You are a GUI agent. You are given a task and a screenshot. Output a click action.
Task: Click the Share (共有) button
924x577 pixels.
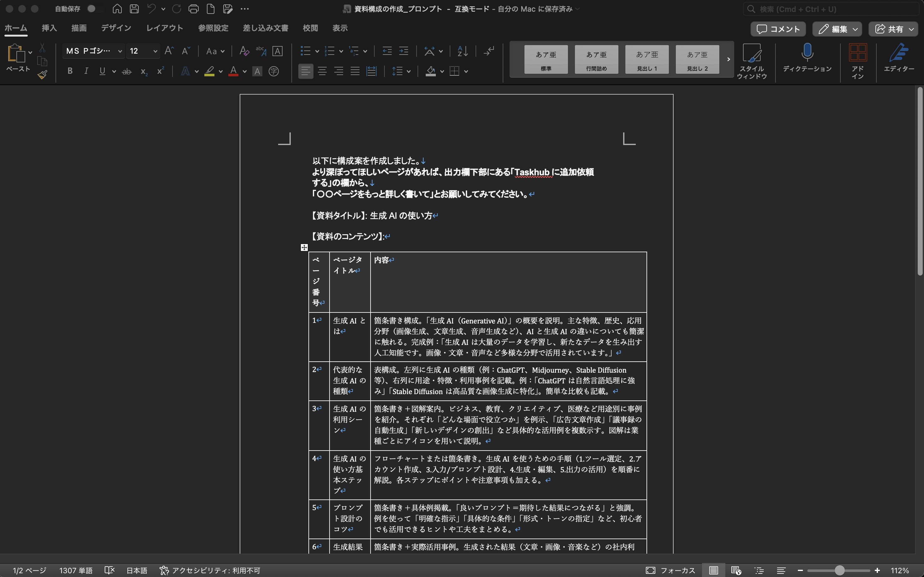pyautogui.click(x=893, y=29)
